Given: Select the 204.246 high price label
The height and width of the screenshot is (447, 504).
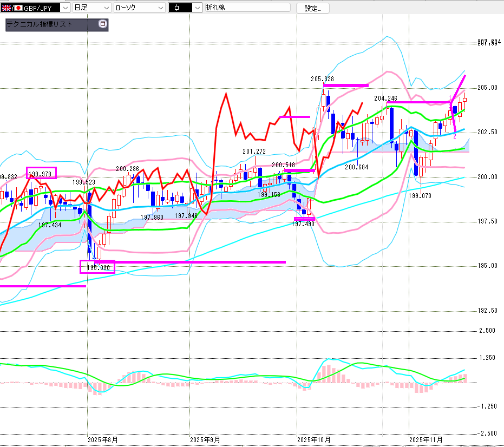Looking at the screenshot, I should pyautogui.click(x=386, y=98).
